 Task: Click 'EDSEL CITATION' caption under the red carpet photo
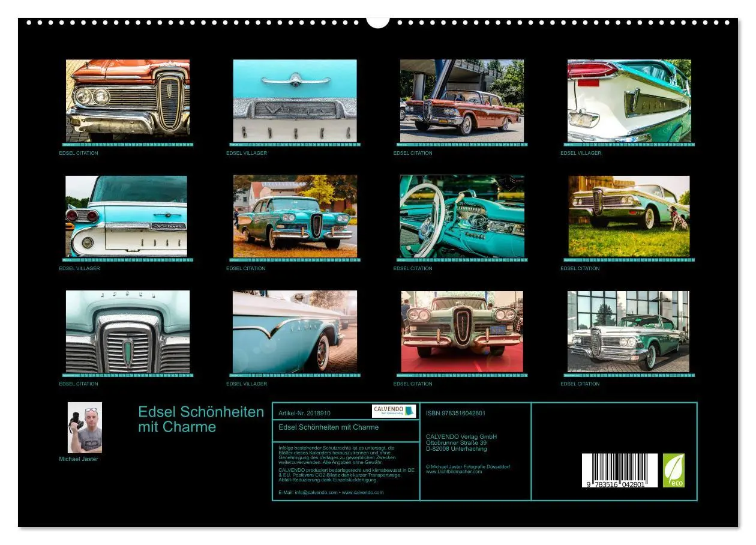click(x=413, y=384)
